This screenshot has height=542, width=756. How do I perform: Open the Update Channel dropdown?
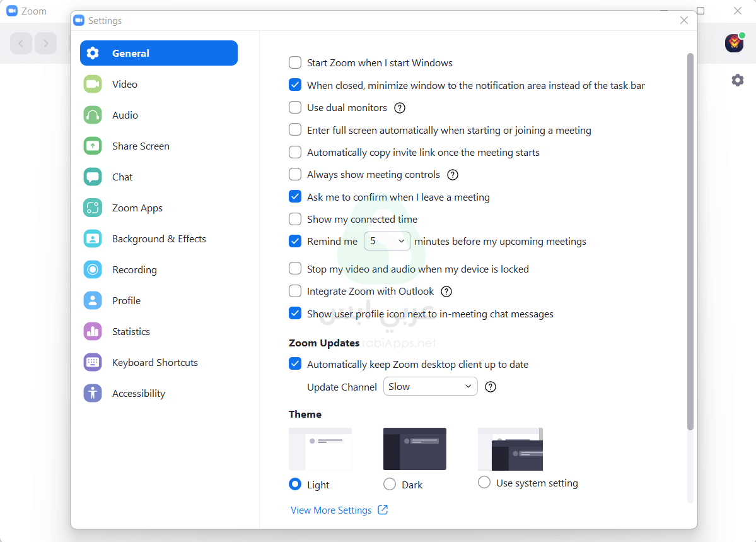(x=430, y=387)
